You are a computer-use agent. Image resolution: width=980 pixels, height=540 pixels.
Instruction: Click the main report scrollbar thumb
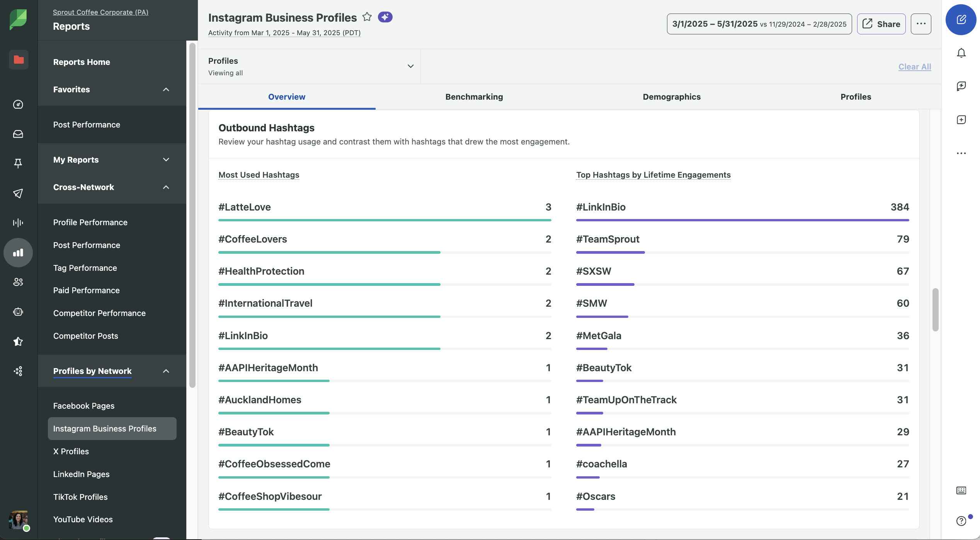[936, 309]
